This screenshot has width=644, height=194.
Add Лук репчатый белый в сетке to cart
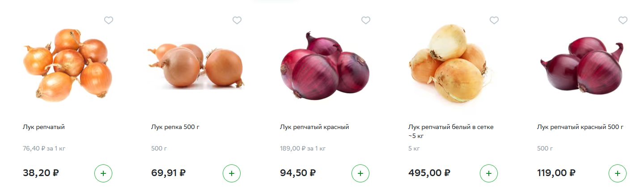tap(489, 173)
